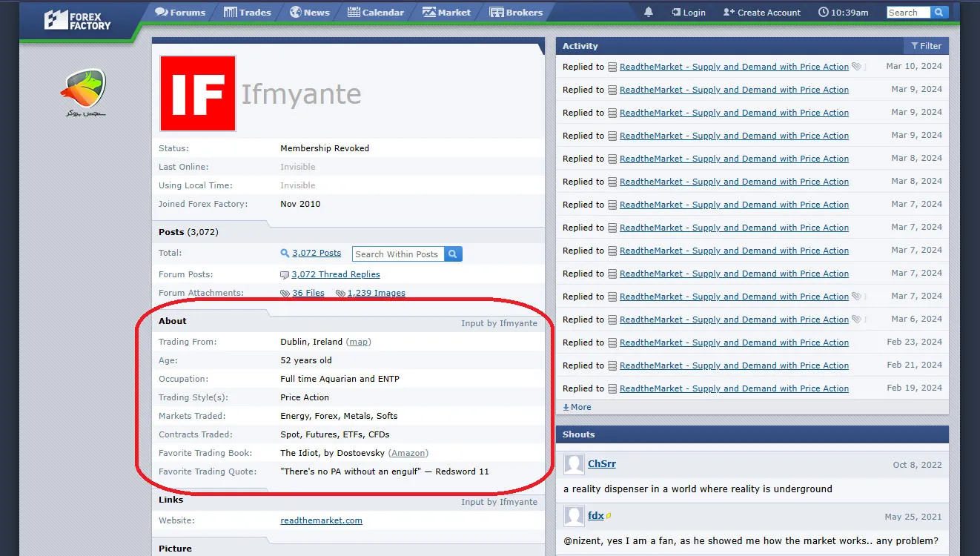Click Create Account
The image size is (980, 556).
761,13
